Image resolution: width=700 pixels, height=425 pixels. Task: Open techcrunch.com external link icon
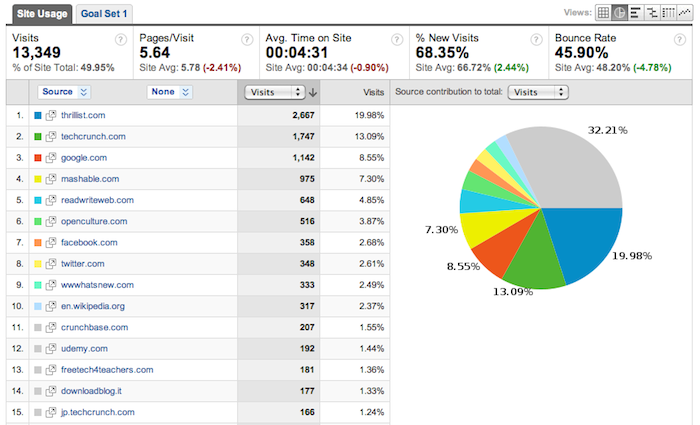click(x=51, y=136)
